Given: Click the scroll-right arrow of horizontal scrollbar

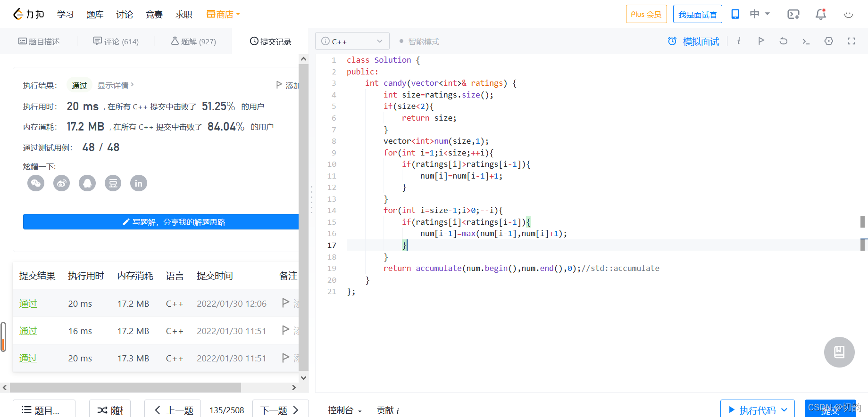Looking at the screenshot, I should (294, 387).
